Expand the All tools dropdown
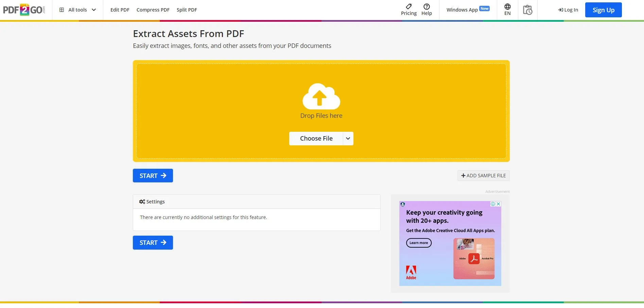Image resolution: width=644 pixels, height=308 pixels. click(x=78, y=10)
